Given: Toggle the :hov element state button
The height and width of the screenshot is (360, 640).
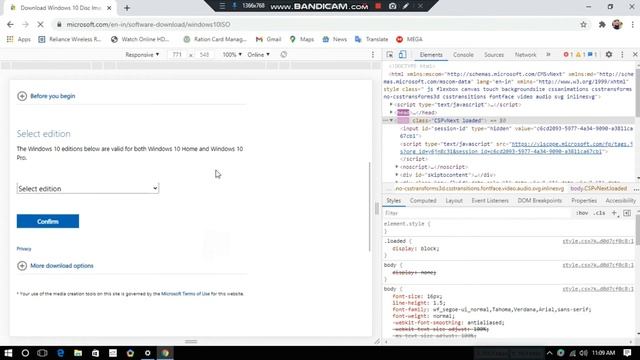Looking at the screenshot, I should pos(582,213).
